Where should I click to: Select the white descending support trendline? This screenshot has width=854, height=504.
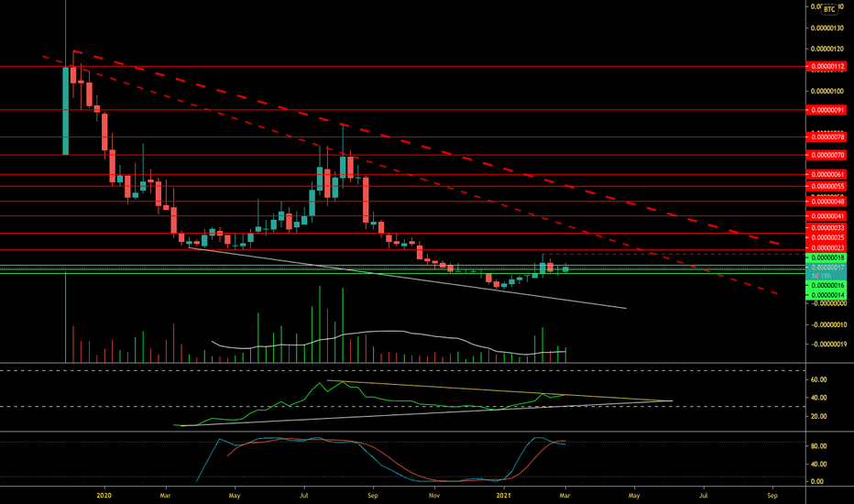409,279
